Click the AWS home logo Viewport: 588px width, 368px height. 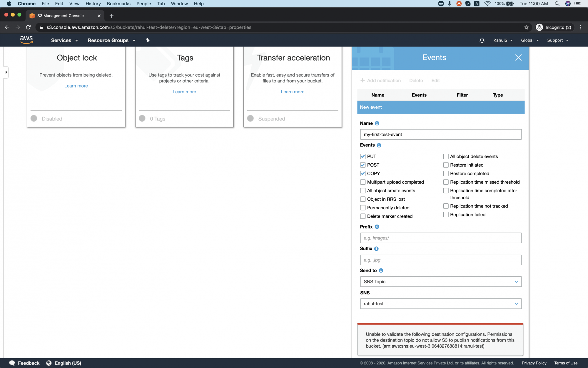pyautogui.click(x=26, y=40)
